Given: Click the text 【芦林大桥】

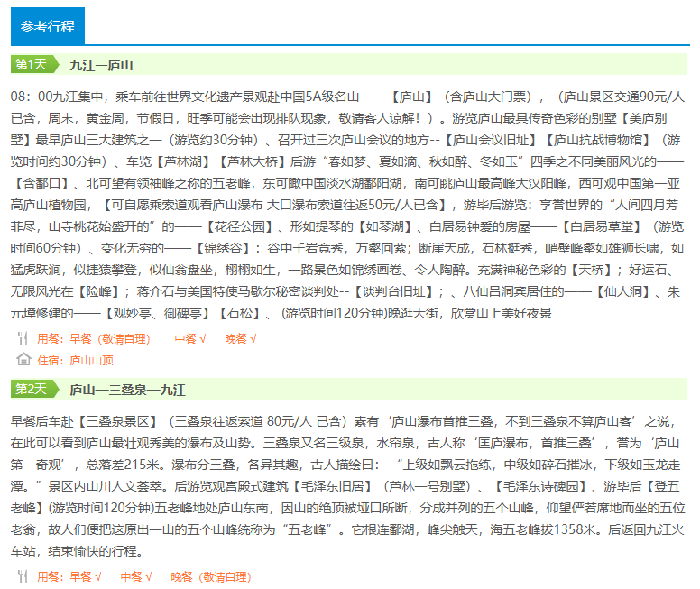Looking at the screenshot, I should (x=253, y=161).
